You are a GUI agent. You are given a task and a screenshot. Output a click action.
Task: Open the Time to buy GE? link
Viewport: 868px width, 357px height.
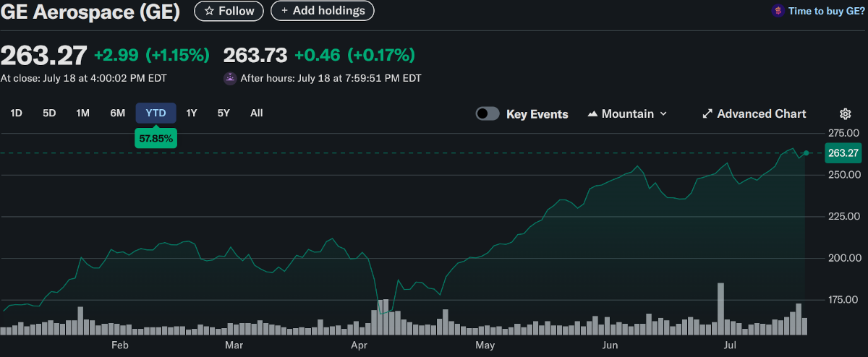[x=826, y=11]
